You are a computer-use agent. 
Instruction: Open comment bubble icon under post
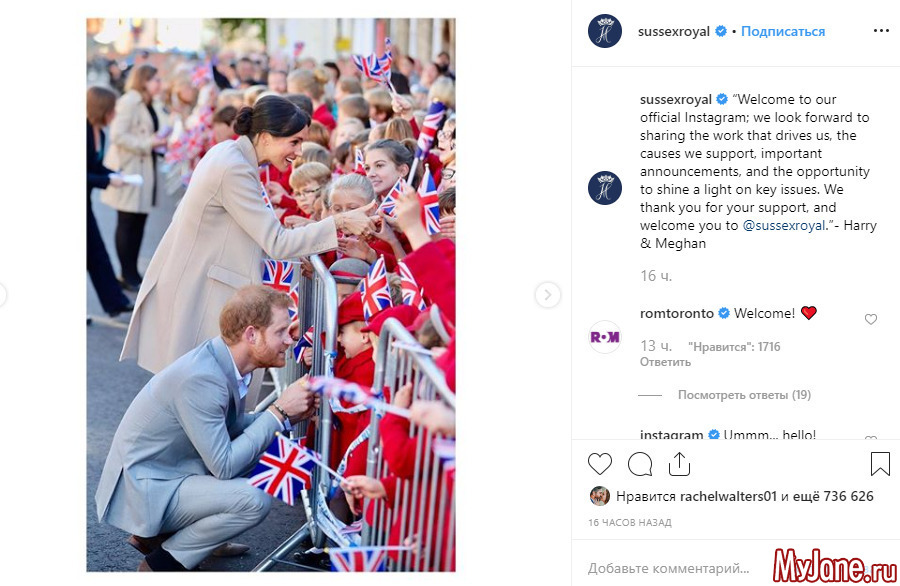[639, 464]
